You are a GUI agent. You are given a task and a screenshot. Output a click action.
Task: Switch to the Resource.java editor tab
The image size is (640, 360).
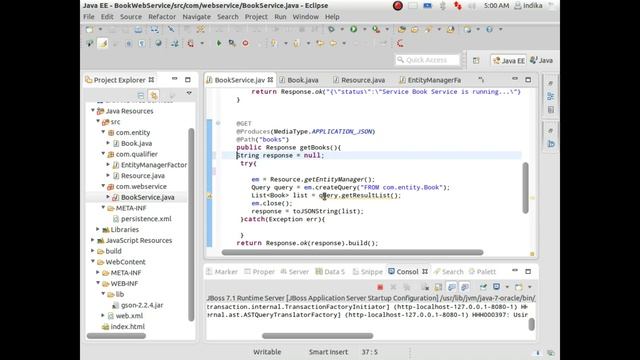click(x=359, y=80)
